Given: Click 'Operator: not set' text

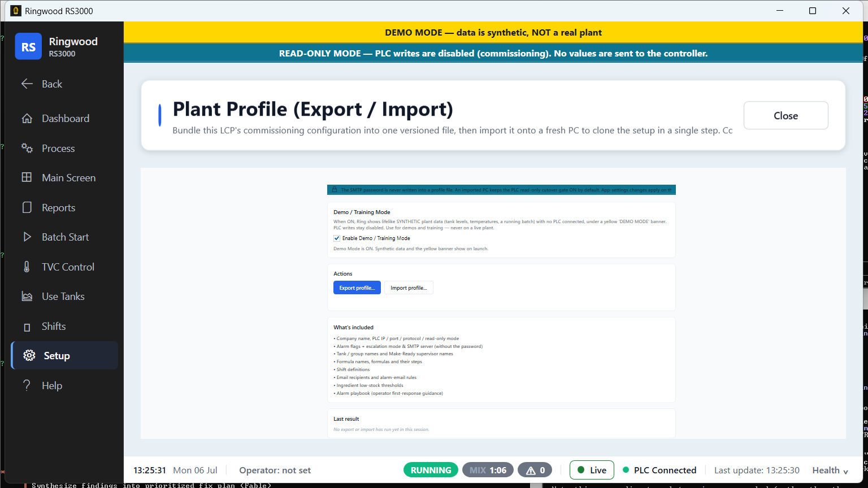Looking at the screenshot, I should click(275, 470).
